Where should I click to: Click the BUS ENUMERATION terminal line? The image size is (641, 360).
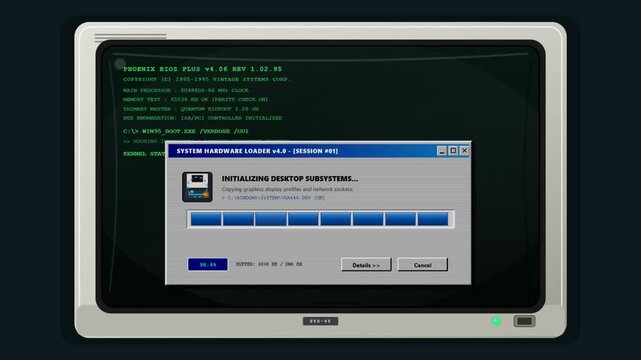click(202, 118)
